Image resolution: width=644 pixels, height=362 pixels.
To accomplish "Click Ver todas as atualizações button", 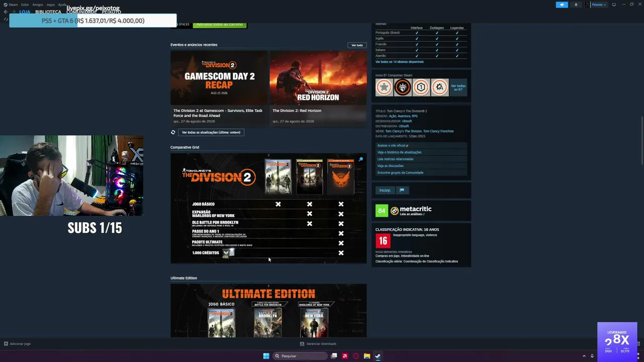I will [x=211, y=132].
